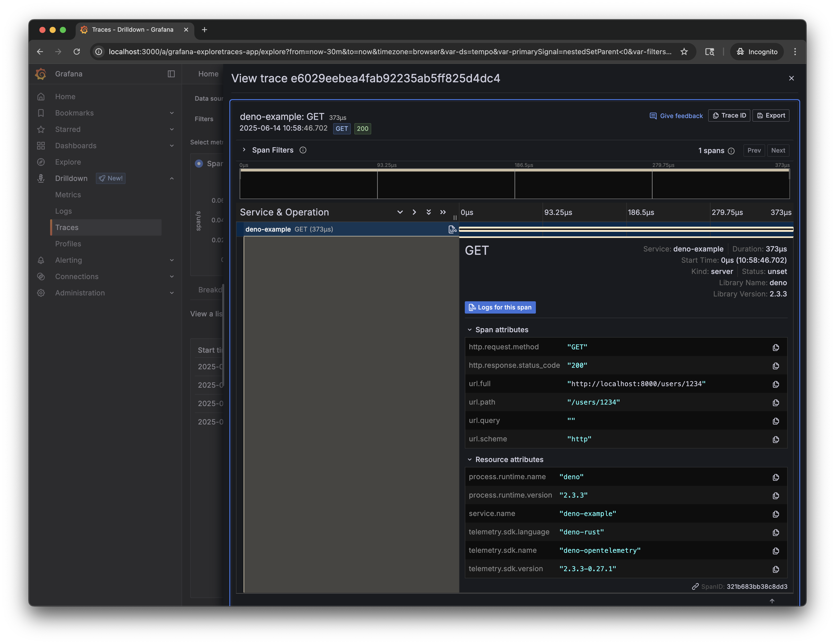Screen dimensions: 835x644
Task: Open Profiles in the sidebar
Action: pyautogui.click(x=68, y=244)
